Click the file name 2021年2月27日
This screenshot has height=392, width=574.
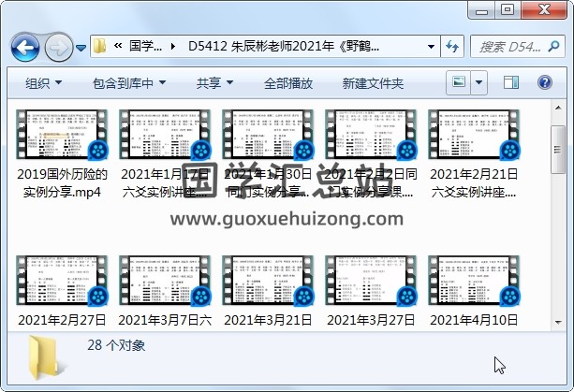coord(62,320)
